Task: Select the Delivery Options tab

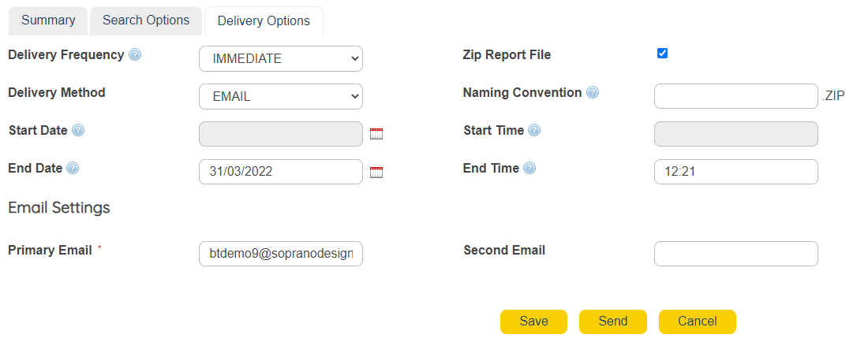Action: (264, 21)
